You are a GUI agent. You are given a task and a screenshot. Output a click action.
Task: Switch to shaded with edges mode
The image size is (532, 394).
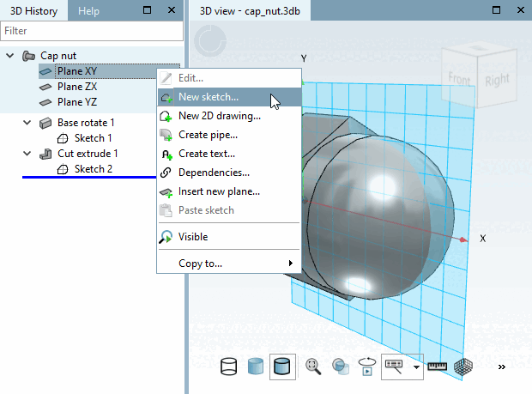[x=282, y=367]
